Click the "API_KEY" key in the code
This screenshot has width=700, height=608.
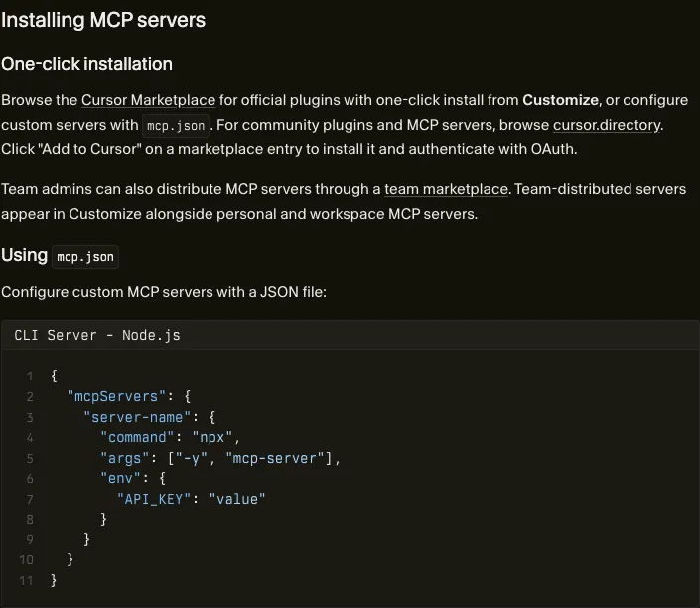pos(154,499)
